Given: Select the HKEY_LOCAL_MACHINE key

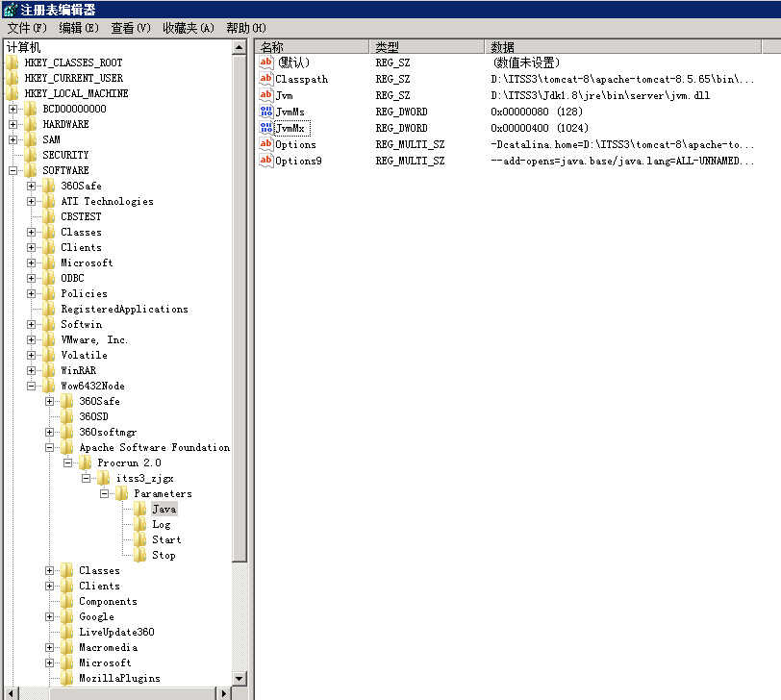Looking at the screenshot, I should (x=76, y=93).
